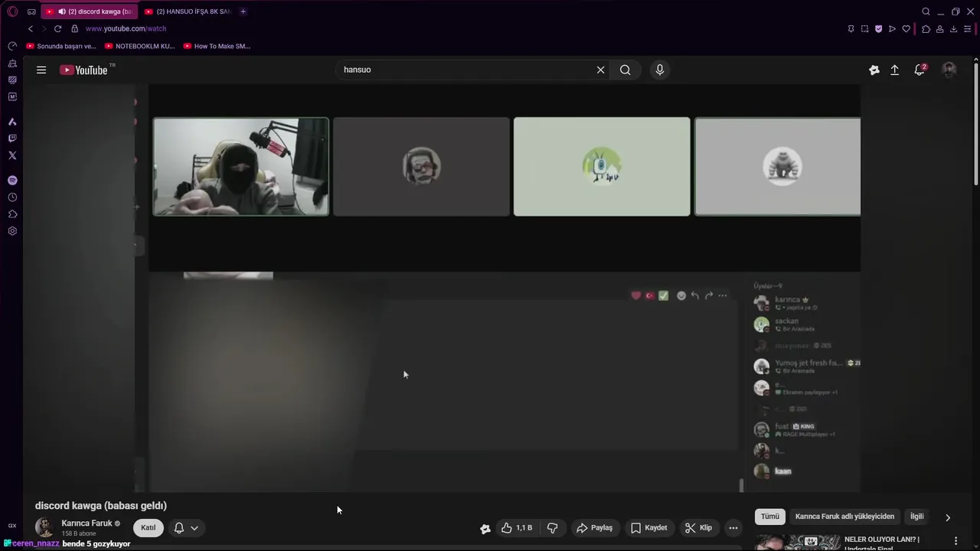Viewport: 980px width, 551px height.
Task: Click the green alien avatar tile
Action: point(602,166)
